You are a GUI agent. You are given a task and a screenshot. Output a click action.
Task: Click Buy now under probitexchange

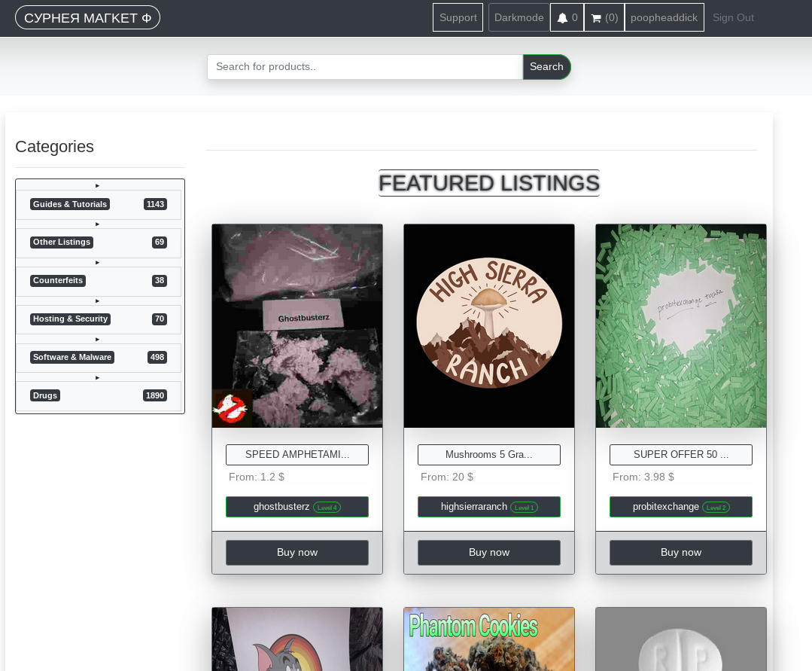tap(681, 552)
